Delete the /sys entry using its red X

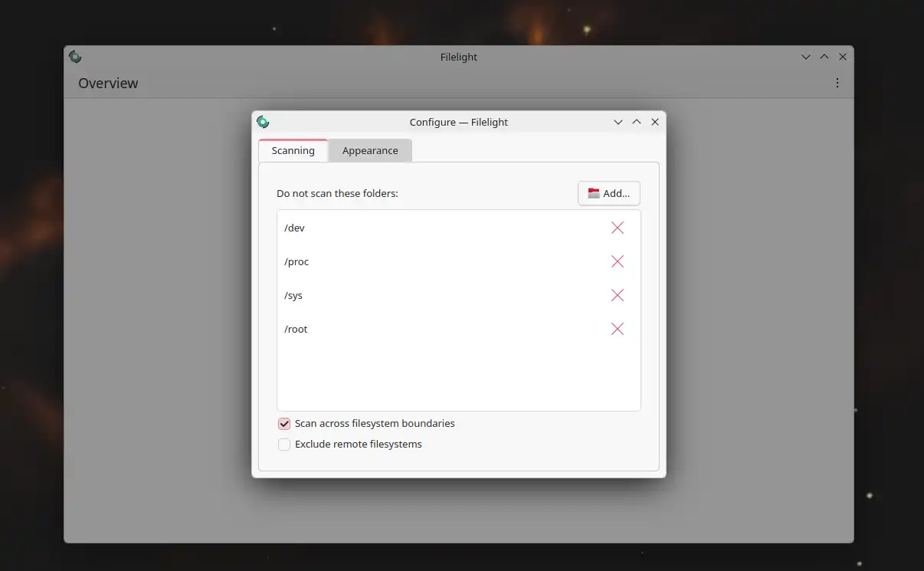tap(617, 295)
